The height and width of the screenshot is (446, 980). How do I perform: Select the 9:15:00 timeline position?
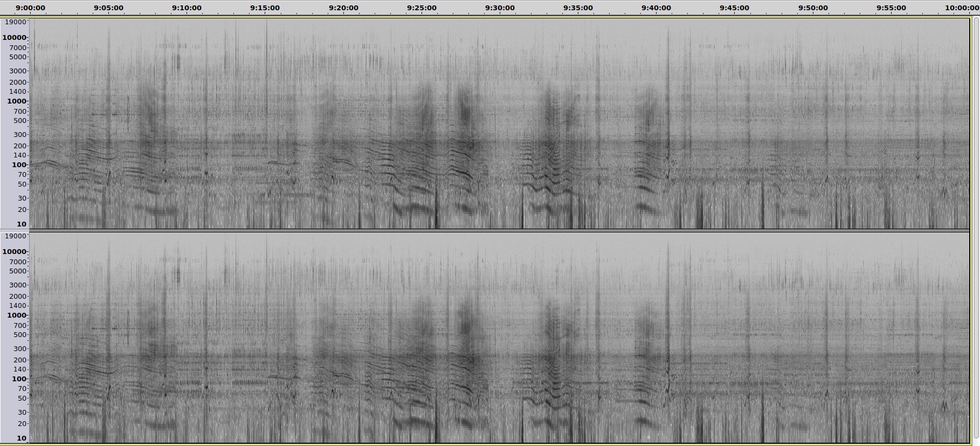pos(265,8)
